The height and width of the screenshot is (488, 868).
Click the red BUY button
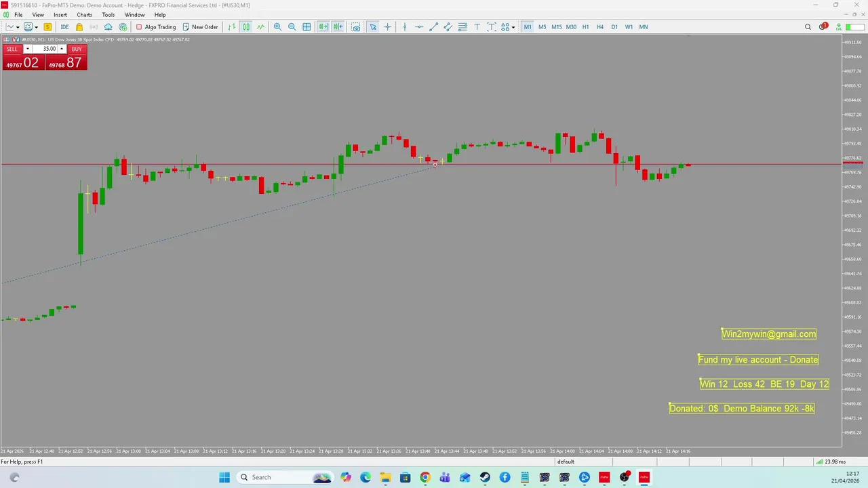click(77, 49)
